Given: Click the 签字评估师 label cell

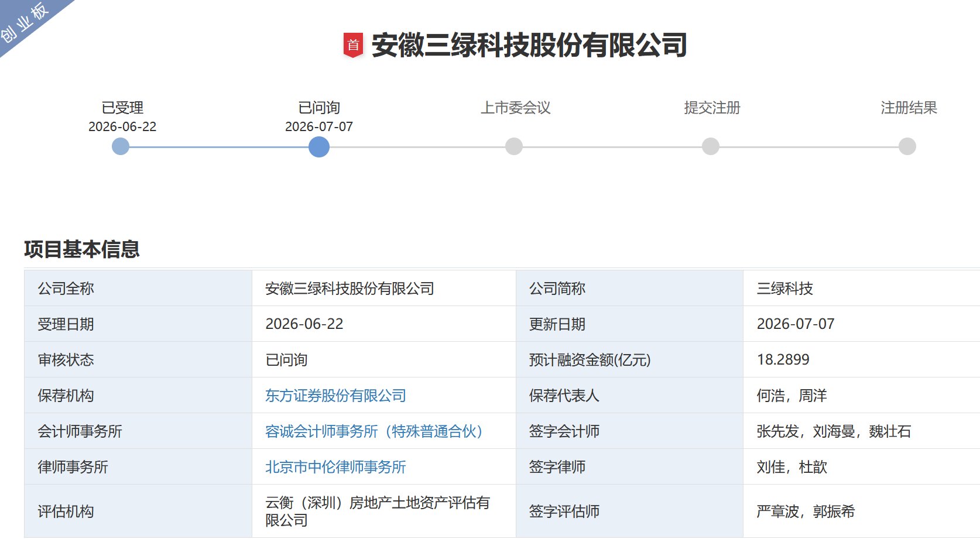Looking at the screenshot, I should click(629, 511).
